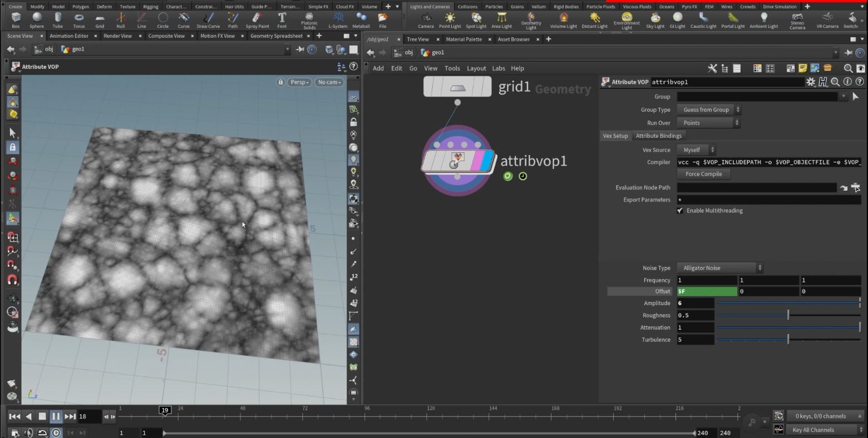The image size is (868, 438).
Task: Add a Sky Light
Action: point(655,21)
